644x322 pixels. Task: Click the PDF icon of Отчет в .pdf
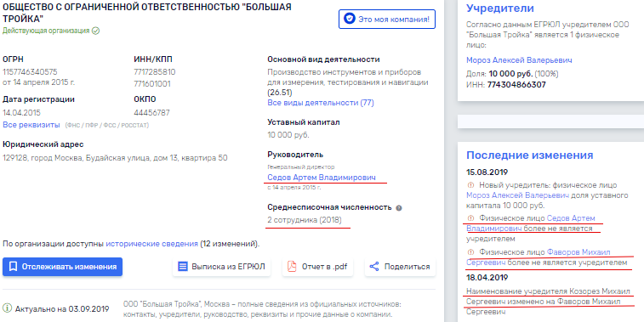tap(292, 267)
